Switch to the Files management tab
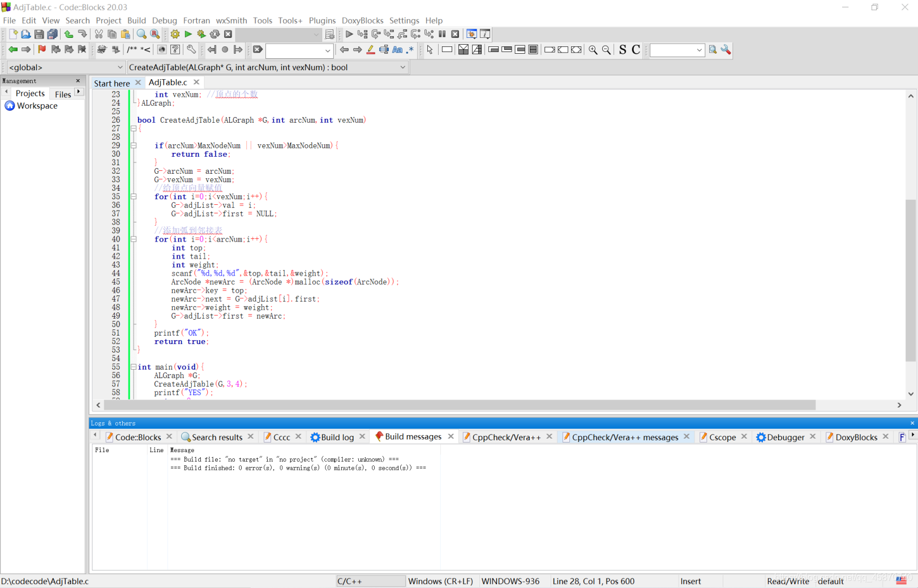This screenshot has width=918, height=588. (63, 94)
